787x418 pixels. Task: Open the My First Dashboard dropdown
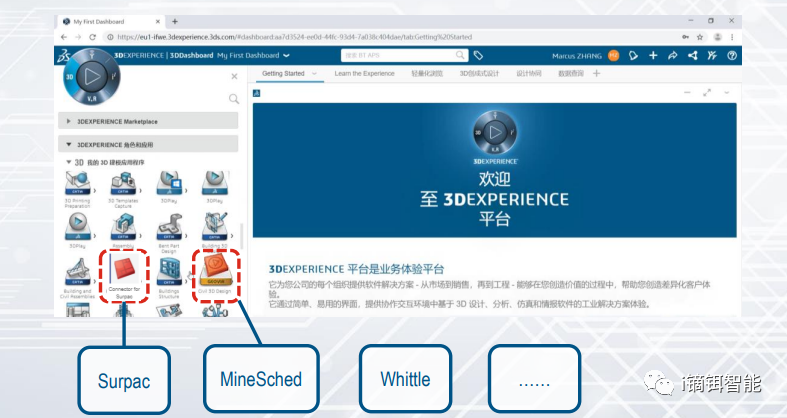pos(286,55)
